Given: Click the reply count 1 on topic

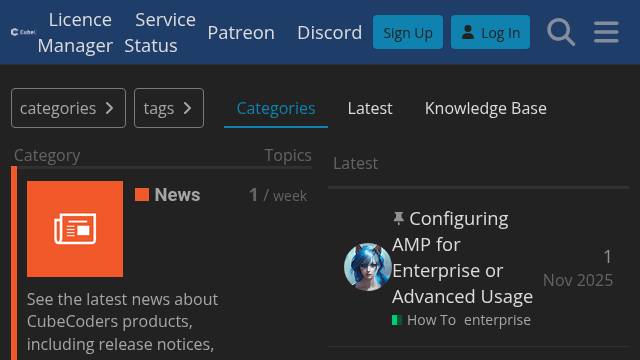Looking at the screenshot, I should [x=607, y=257].
